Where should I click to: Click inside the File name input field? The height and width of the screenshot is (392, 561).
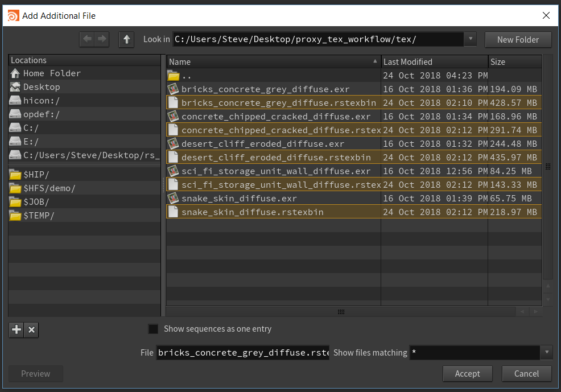click(242, 352)
